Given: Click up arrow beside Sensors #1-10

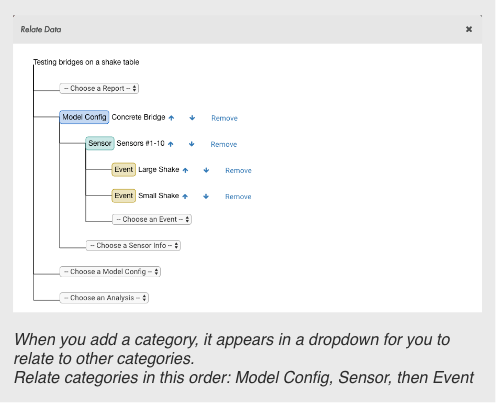Looking at the screenshot, I should tap(171, 144).
